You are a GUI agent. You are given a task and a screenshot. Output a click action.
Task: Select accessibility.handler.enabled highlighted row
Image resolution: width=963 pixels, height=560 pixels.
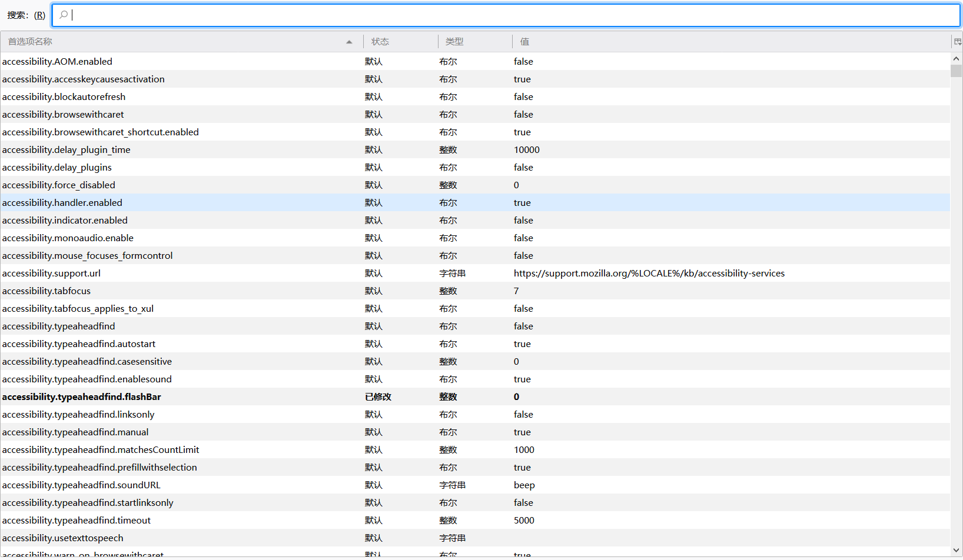[x=475, y=202]
